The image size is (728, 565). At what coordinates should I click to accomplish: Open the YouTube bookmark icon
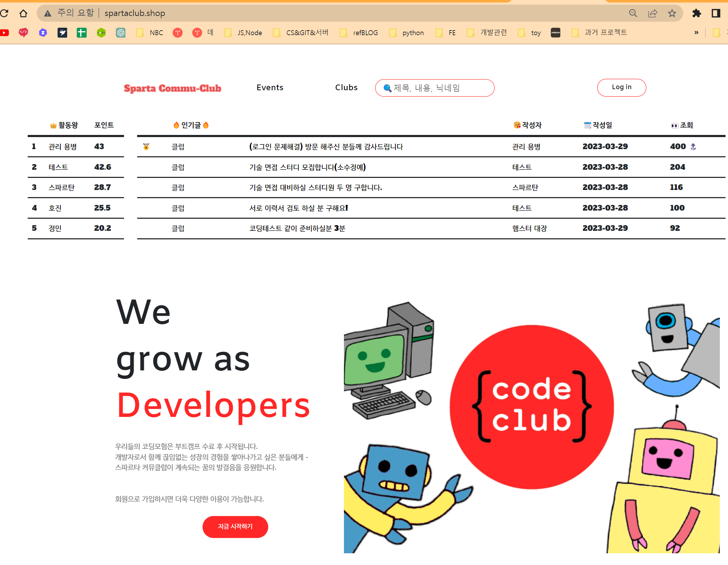click(x=4, y=33)
